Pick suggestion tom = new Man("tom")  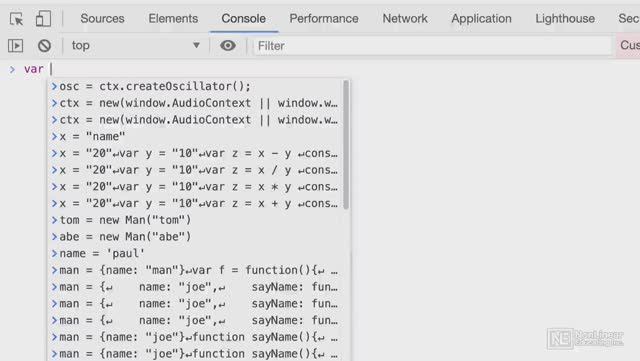[x=195, y=220]
